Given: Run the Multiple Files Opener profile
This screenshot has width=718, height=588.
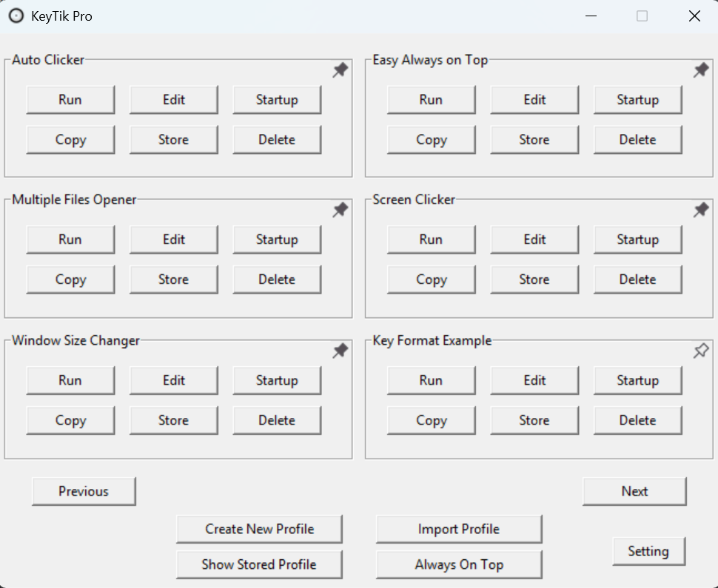Looking at the screenshot, I should pos(70,240).
